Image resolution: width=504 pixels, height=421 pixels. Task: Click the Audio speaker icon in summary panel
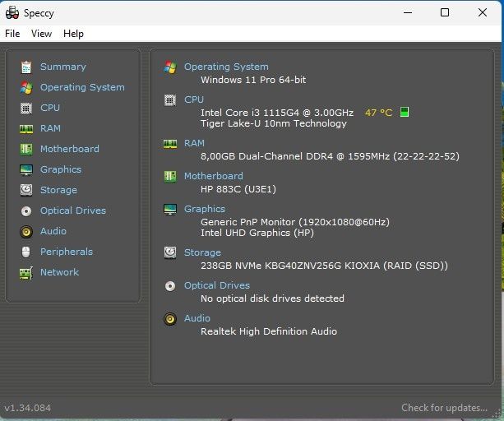tap(170, 319)
